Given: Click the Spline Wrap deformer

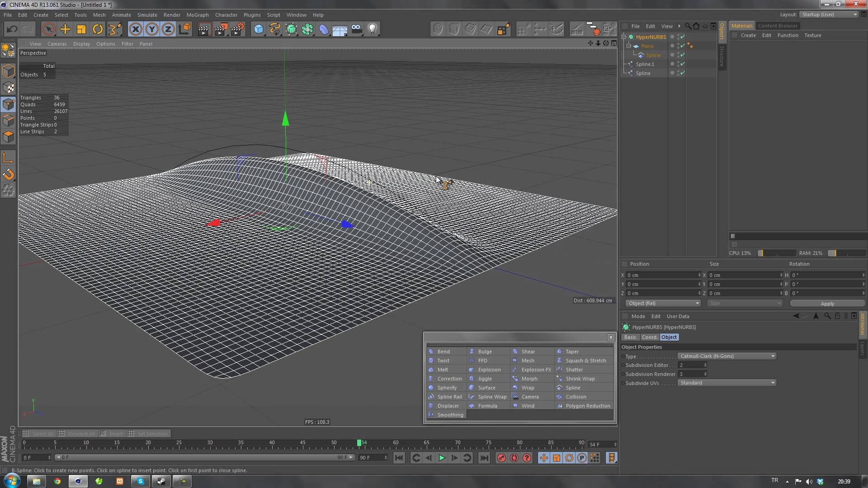Looking at the screenshot, I should tap(491, 397).
